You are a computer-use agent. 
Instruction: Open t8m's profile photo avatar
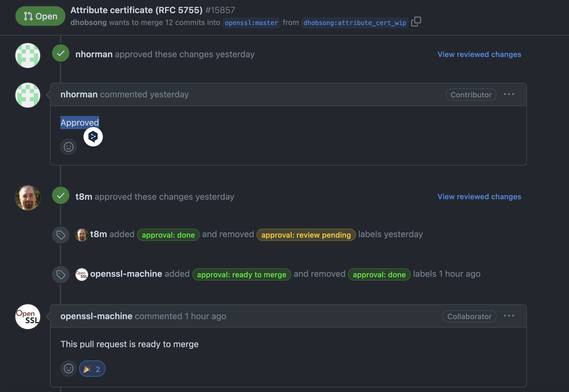click(x=28, y=197)
